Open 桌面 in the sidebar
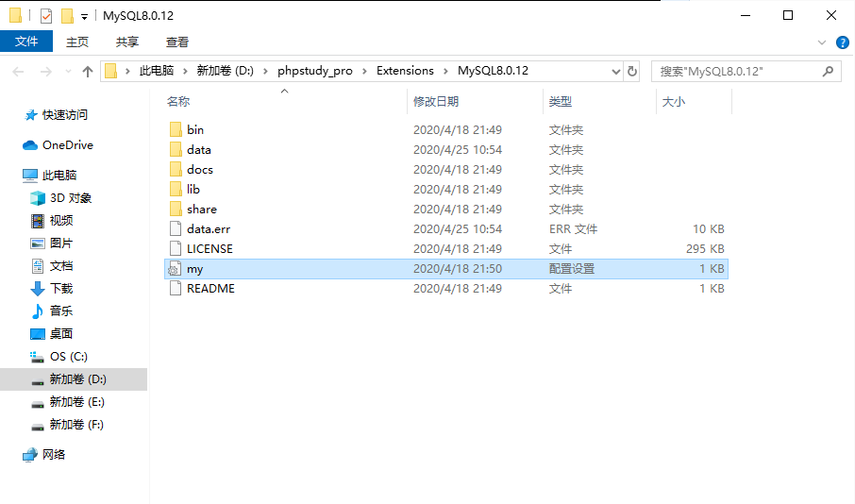The width and height of the screenshot is (855, 504). (61, 334)
